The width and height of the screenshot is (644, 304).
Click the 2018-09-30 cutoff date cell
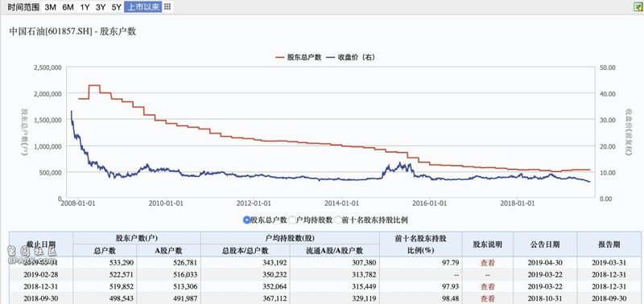click(41, 298)
